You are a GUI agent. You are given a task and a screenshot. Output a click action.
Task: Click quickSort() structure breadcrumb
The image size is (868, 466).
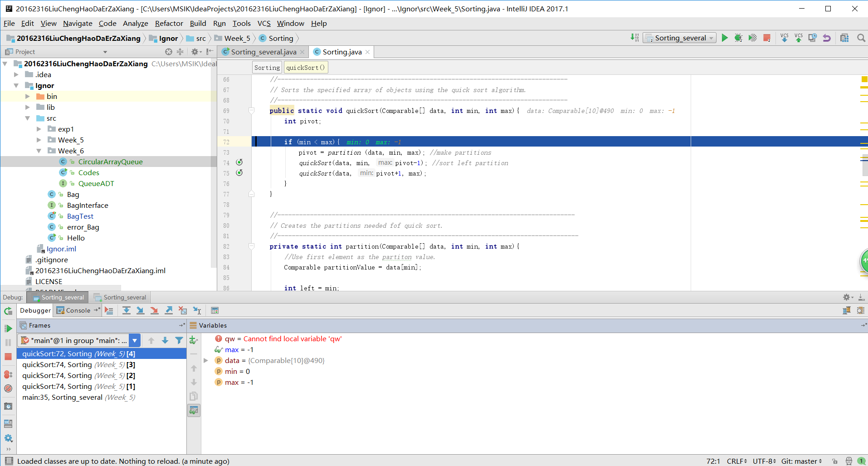tap(306, 68)
